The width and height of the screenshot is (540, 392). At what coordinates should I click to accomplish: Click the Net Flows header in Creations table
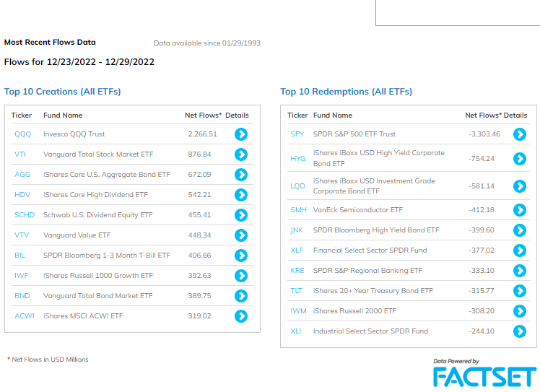(x=203, y=116)
